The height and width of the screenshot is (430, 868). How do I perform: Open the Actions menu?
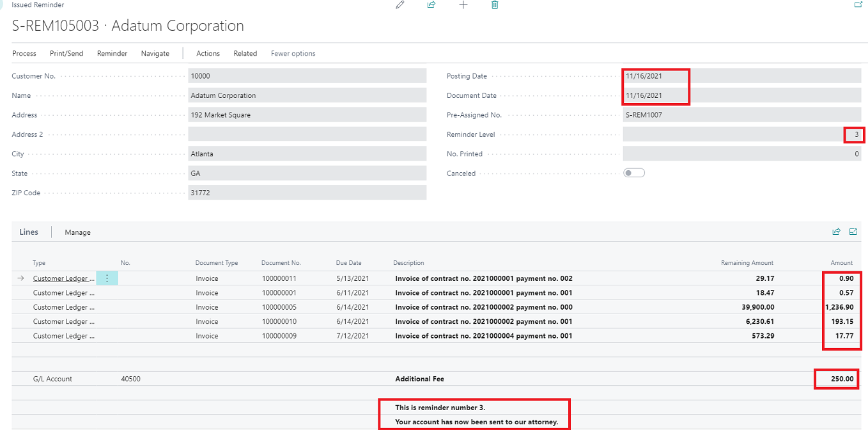point(208,54)
